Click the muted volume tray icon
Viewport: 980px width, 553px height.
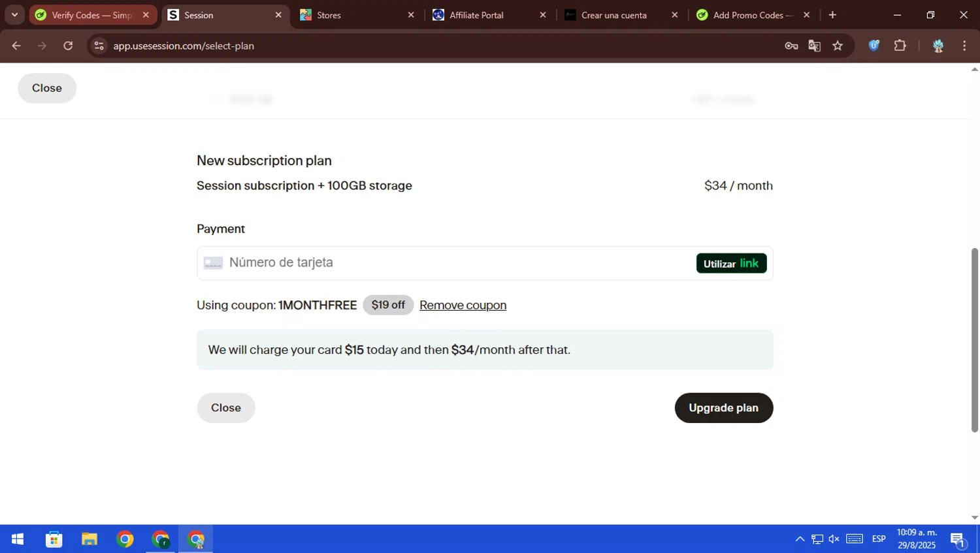pos(834,539)
